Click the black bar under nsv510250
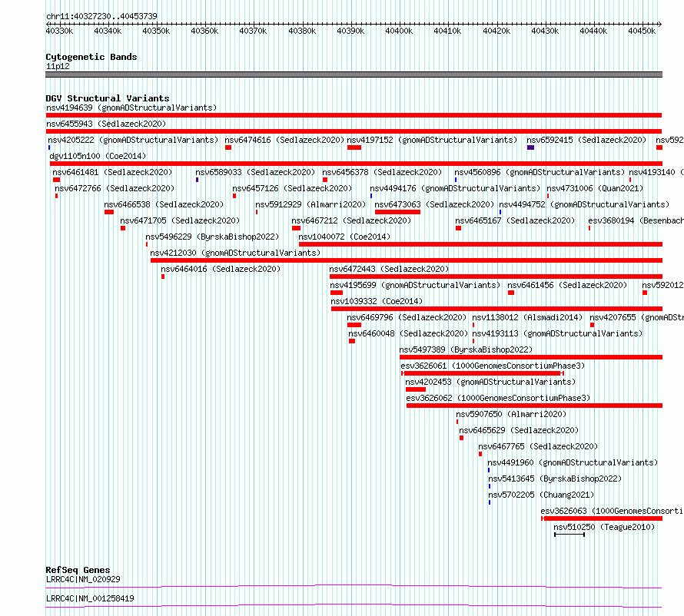 (x=569, y=535)
